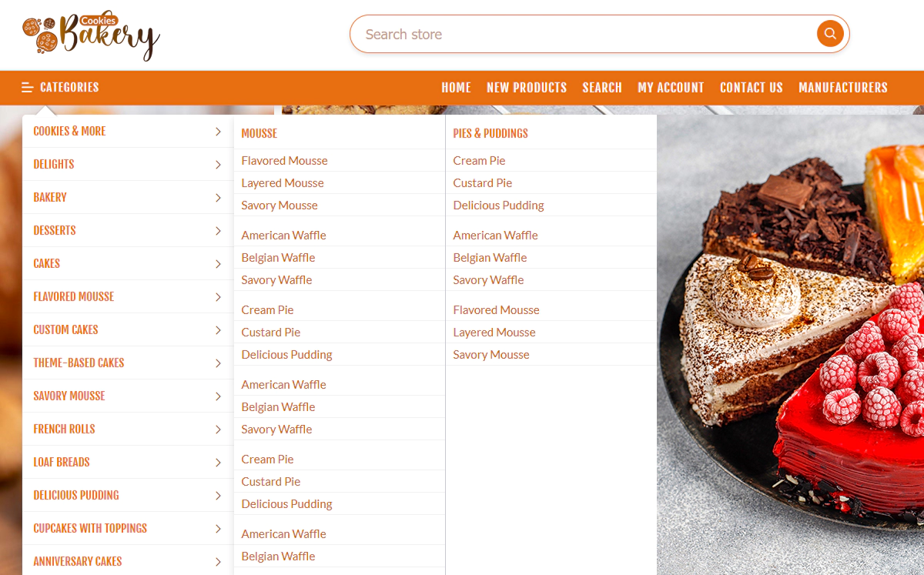Select Belgian Waffle in Pies & Puddings column
Image resolution: width=924 pixels, height=575 pixels.
point(490,257)
